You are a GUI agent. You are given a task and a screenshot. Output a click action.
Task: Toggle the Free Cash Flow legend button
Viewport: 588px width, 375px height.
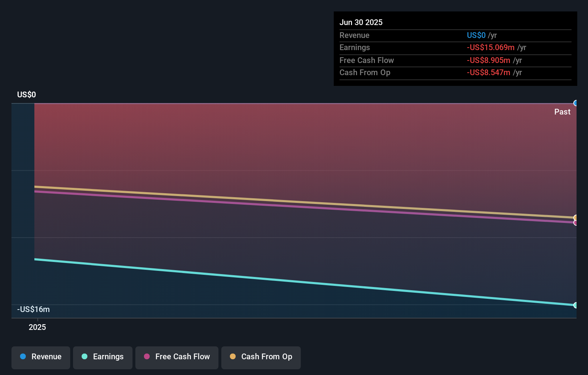point(177,357)
